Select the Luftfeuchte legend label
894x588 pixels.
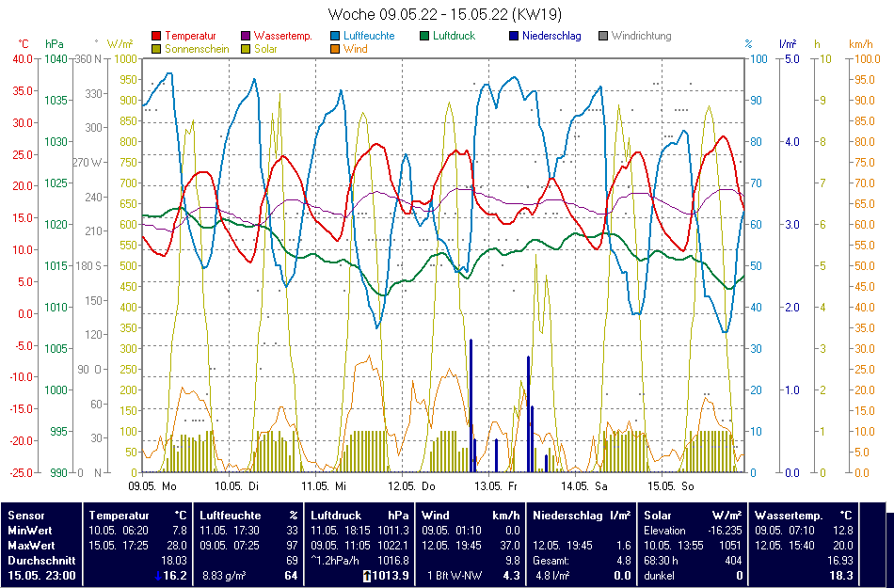click(x=369, y=36)
